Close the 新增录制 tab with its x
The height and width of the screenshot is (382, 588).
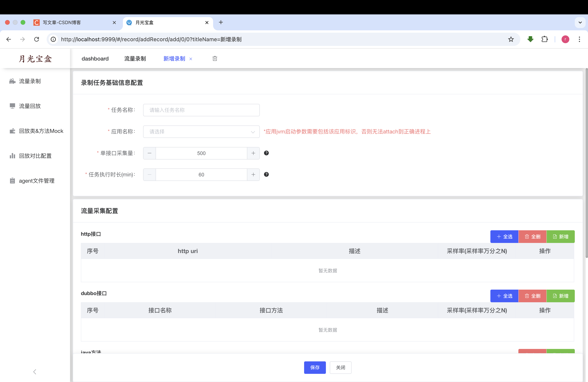191,59
